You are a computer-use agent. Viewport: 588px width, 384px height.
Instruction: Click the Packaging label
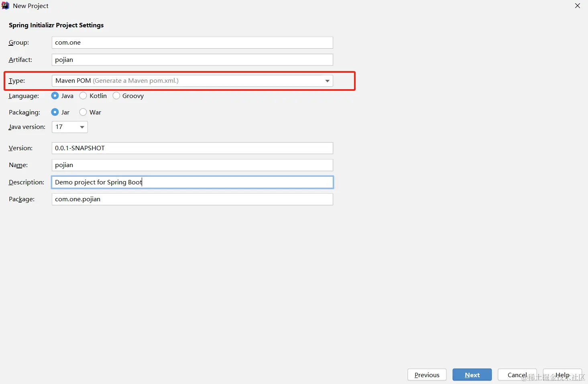[24, 112]
